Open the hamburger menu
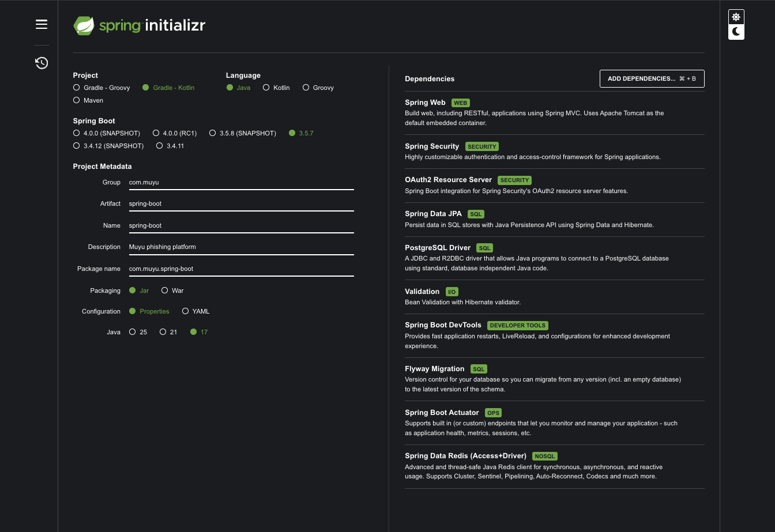The height and width of the screenshot is (532, 775). tap(41, 24)
